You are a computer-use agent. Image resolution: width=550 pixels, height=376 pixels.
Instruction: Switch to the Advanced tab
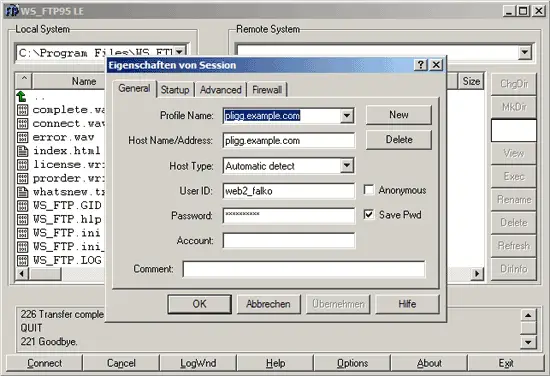[221, 90]
